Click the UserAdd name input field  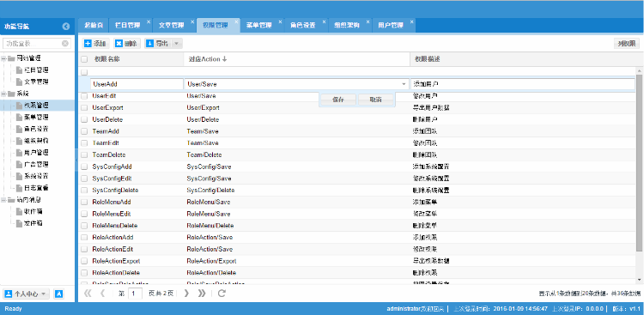137,84
